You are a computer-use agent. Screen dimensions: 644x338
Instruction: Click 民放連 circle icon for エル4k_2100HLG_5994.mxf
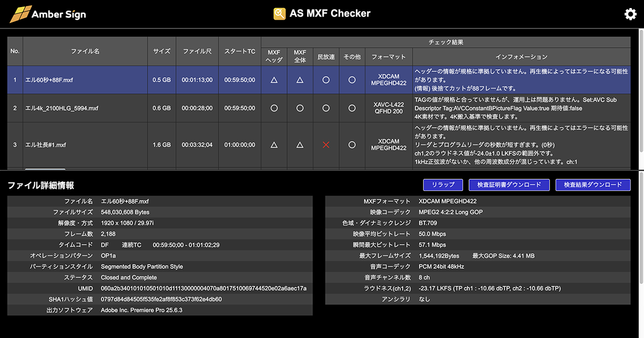[x=326, y=108]
